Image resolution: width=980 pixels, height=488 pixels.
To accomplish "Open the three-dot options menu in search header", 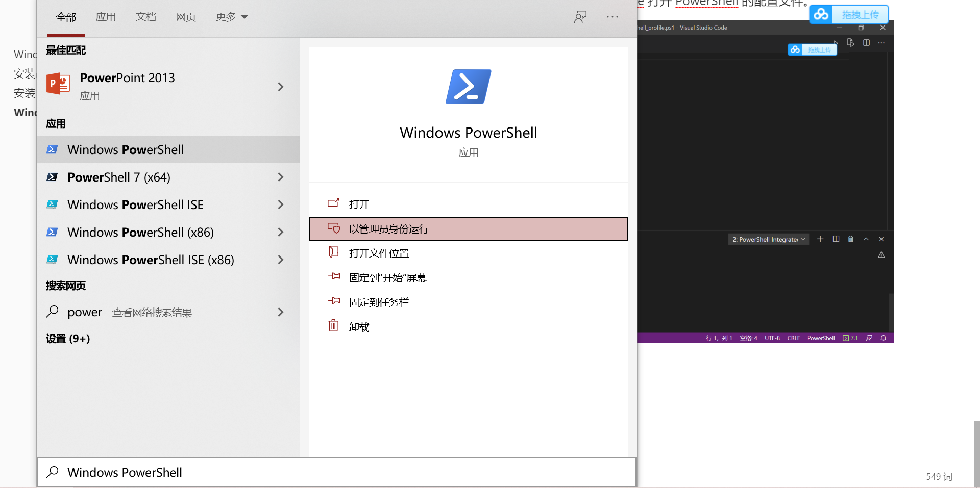I will (x=612, y=17).
